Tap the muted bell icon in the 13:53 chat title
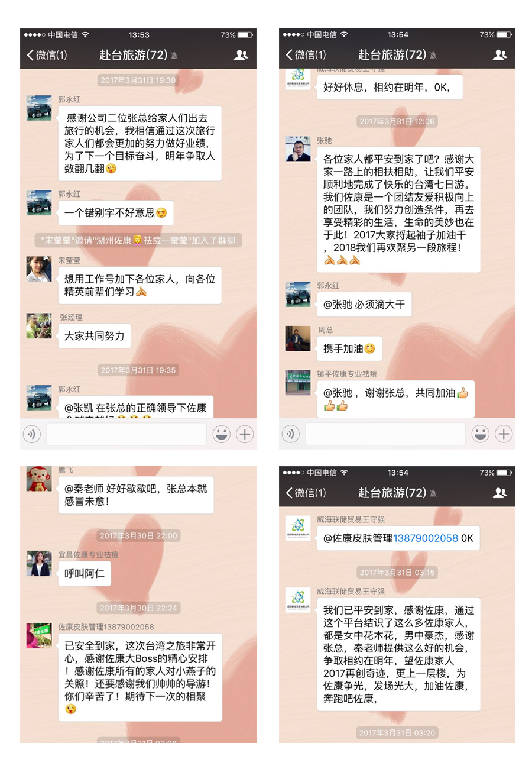 (x=174, y=56)
